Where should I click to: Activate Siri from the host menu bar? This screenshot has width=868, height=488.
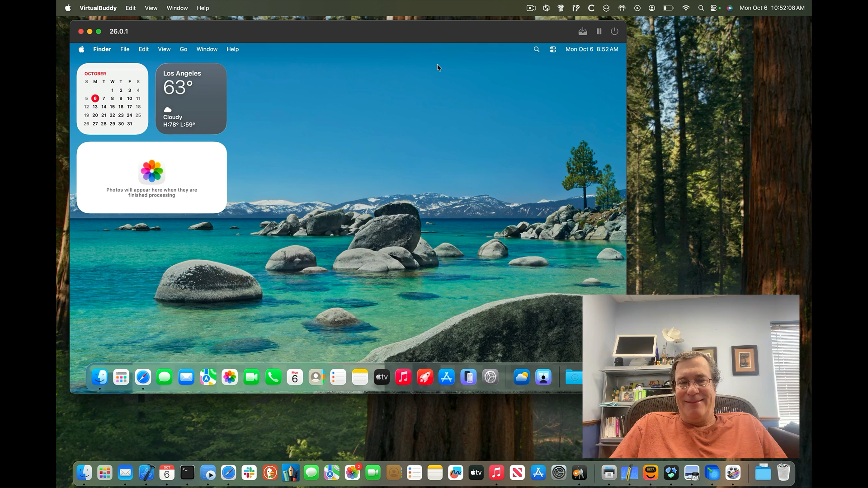tap(730, 8)
